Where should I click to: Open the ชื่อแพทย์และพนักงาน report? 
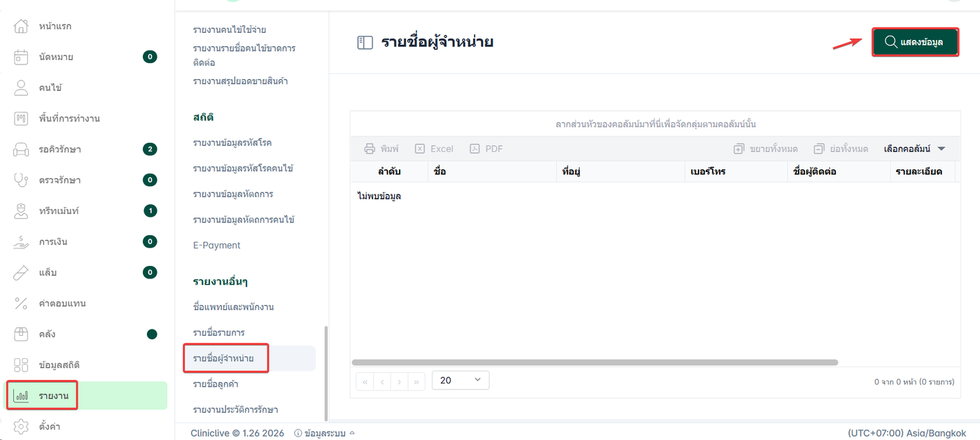tap(233, 307)
